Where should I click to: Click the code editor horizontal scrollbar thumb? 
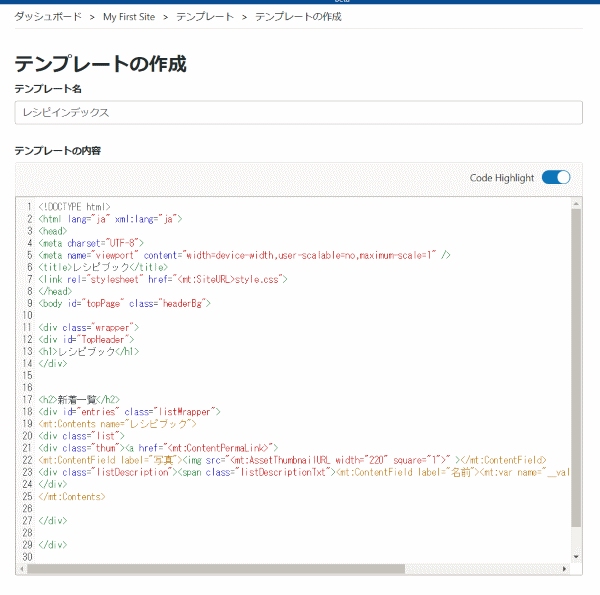(x=216, y=569)
